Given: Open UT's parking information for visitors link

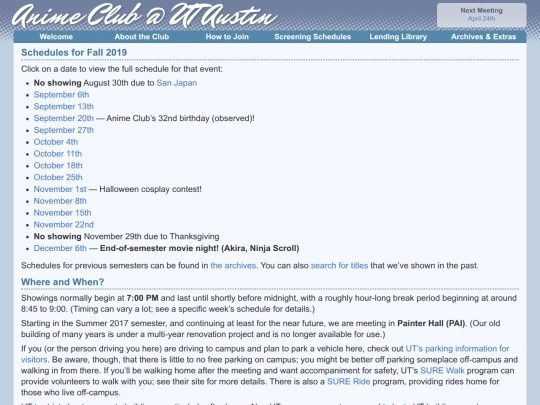Looking at the screenshot, I should click(x=457, y=349).
